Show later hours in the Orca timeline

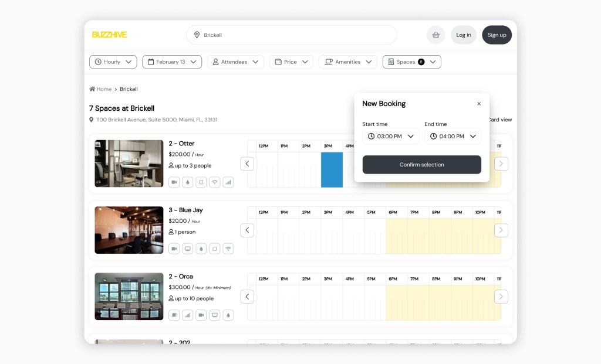click(501, 297)
